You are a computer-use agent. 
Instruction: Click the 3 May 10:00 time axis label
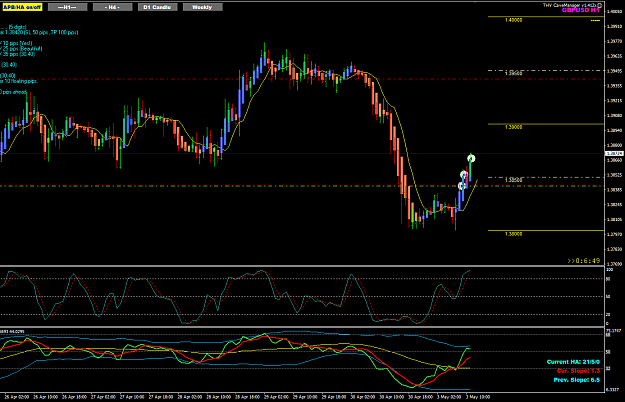478,397
